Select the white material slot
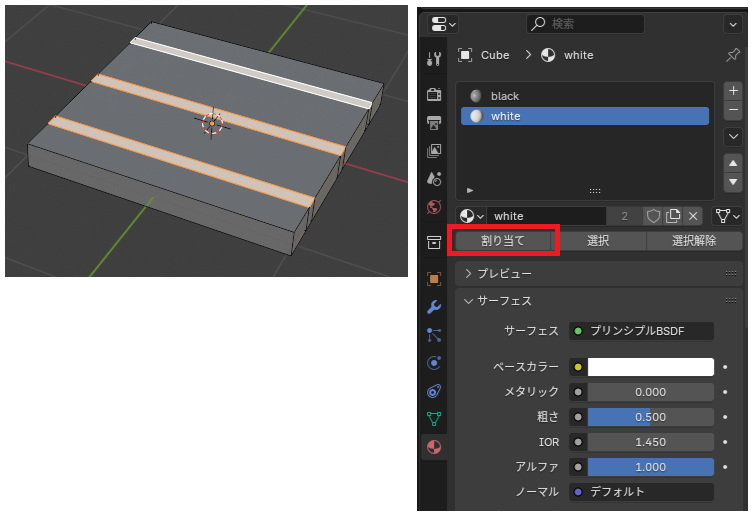The width and height of the screenshot is (756, 517). [x=584, y=116]
